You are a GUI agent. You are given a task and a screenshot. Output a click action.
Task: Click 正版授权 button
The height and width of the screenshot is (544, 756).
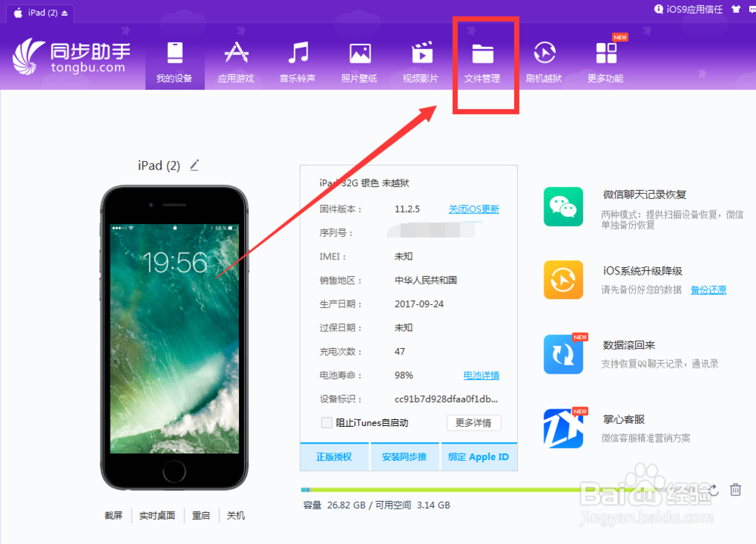(x=334, y=457)
